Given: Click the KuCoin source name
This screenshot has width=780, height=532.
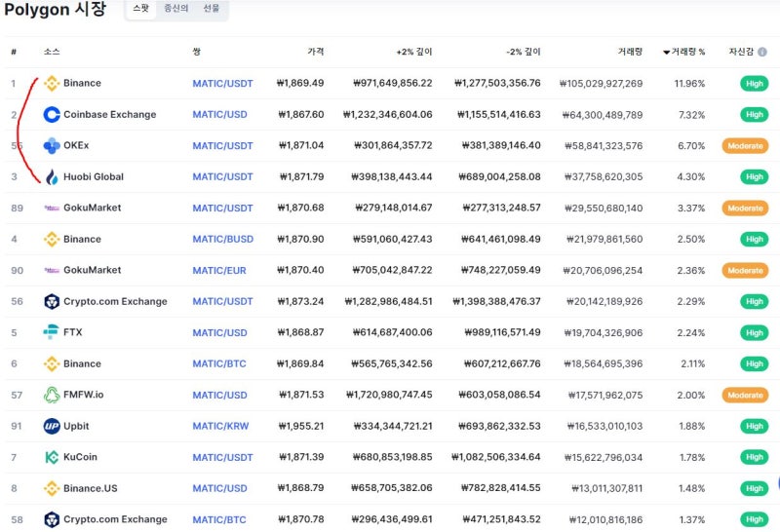Looking at the screenshot, I should click(80, 457).
